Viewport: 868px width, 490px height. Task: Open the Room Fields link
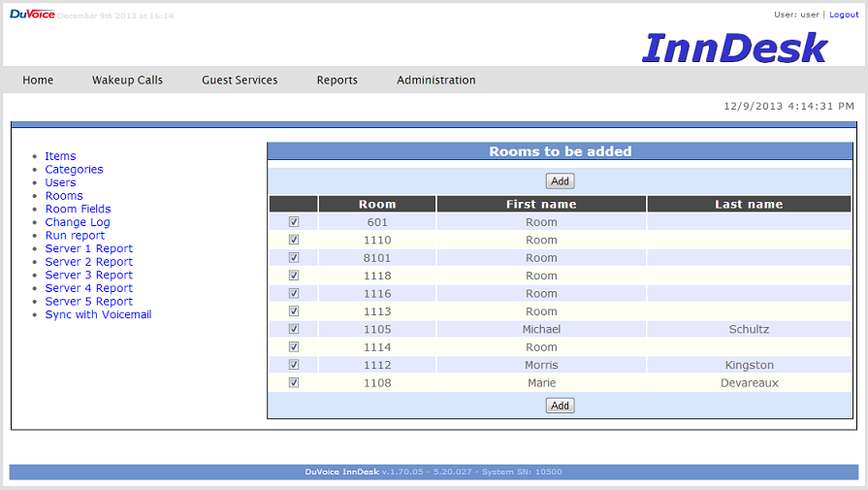pyautogui.click(x=78, y=209)
